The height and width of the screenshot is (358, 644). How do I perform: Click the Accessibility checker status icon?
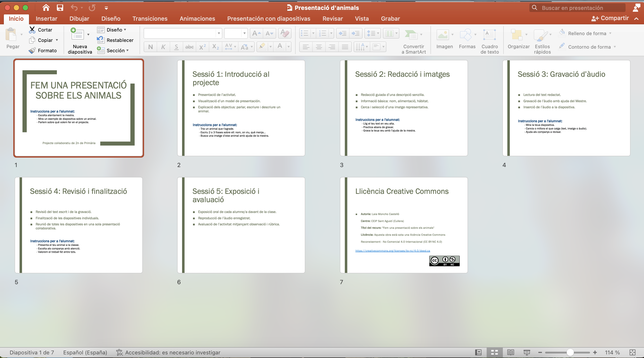[x=120, y=353]
